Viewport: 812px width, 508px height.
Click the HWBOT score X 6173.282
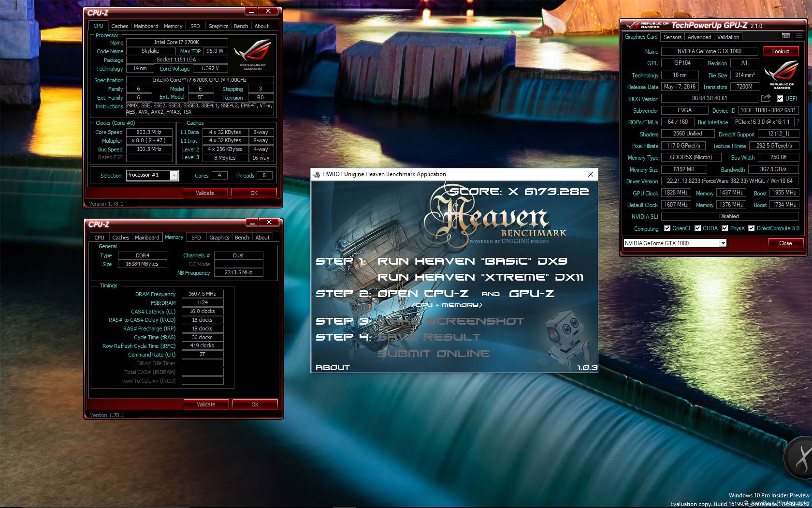coord(519,192)
